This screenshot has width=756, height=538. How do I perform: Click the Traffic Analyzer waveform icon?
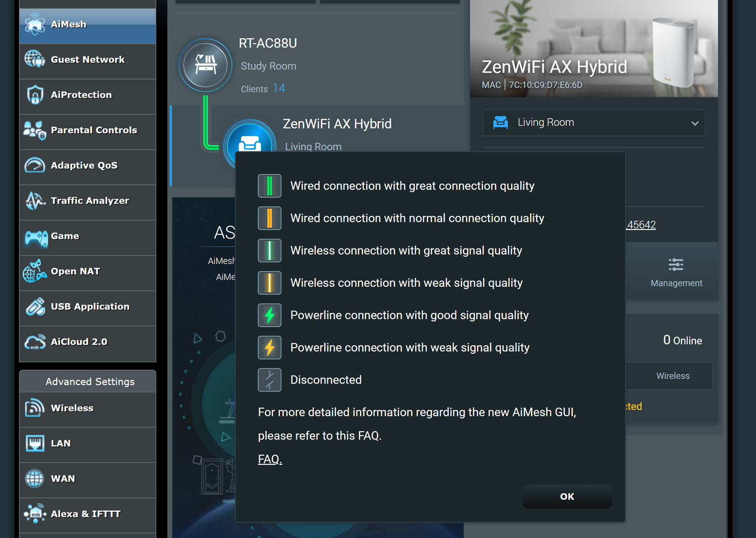[35, 201]
